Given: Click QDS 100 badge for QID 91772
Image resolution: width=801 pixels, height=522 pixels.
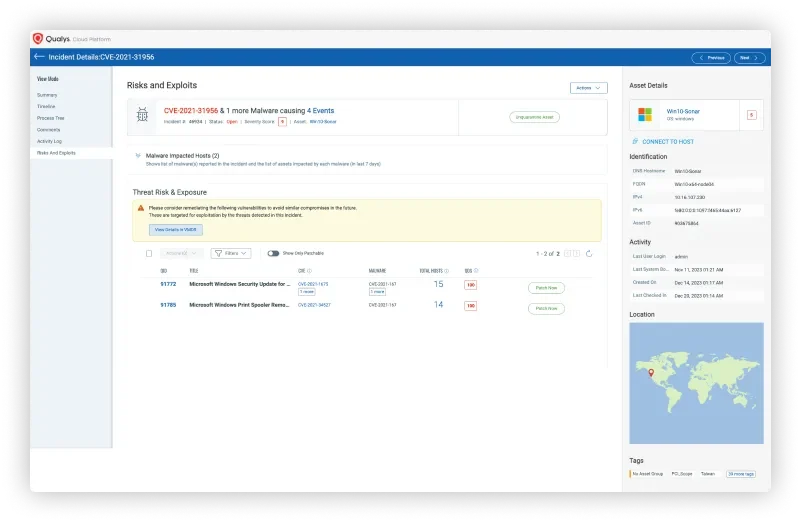Looking at the screenshot, I should (470, 285).
